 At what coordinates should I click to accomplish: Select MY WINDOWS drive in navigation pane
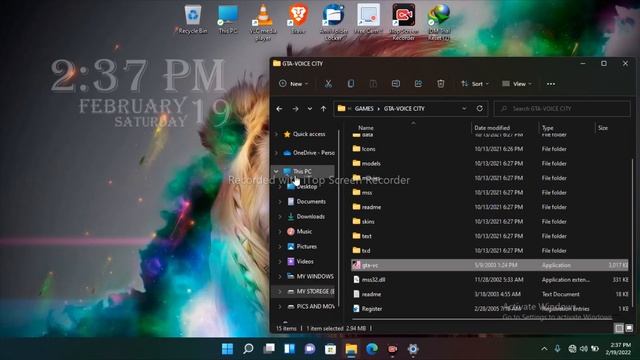click(310, 276)
